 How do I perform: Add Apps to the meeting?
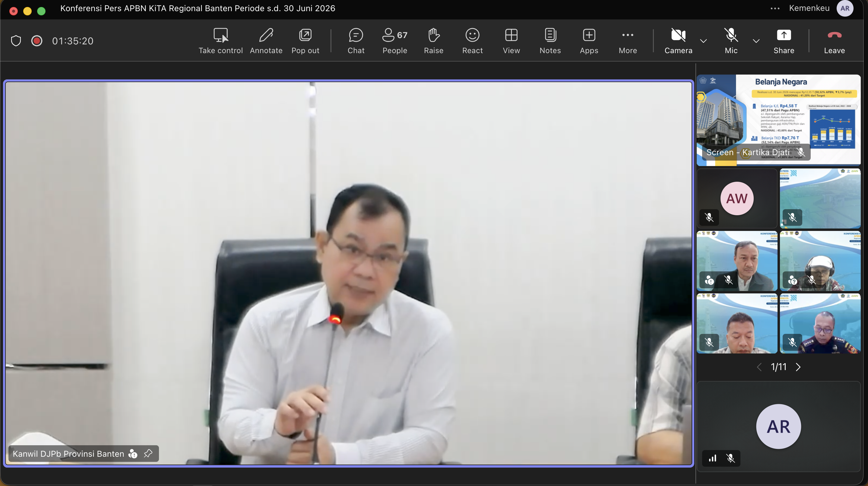589,41
